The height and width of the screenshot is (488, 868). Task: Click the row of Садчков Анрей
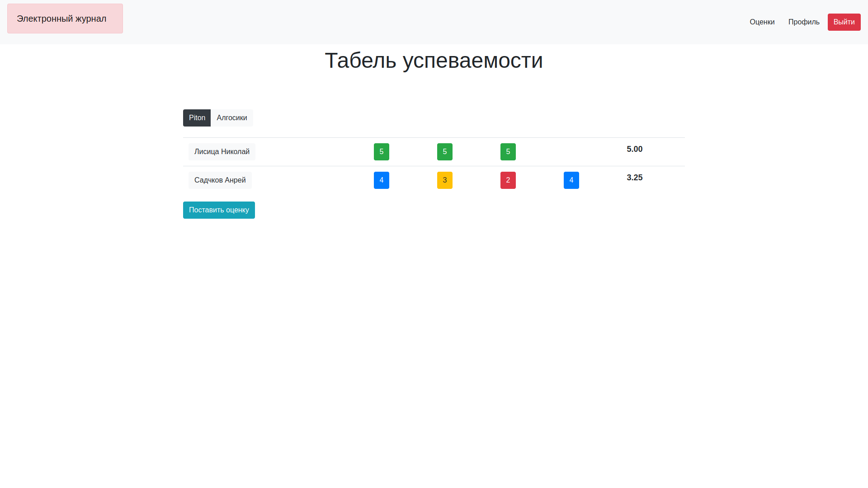pyautogui.click(x=316, y=180)
